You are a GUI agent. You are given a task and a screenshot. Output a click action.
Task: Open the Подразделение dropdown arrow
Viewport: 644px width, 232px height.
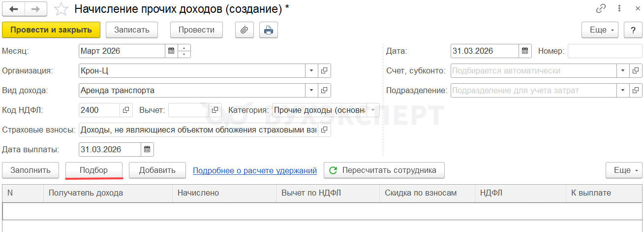(x=623, y=91)
